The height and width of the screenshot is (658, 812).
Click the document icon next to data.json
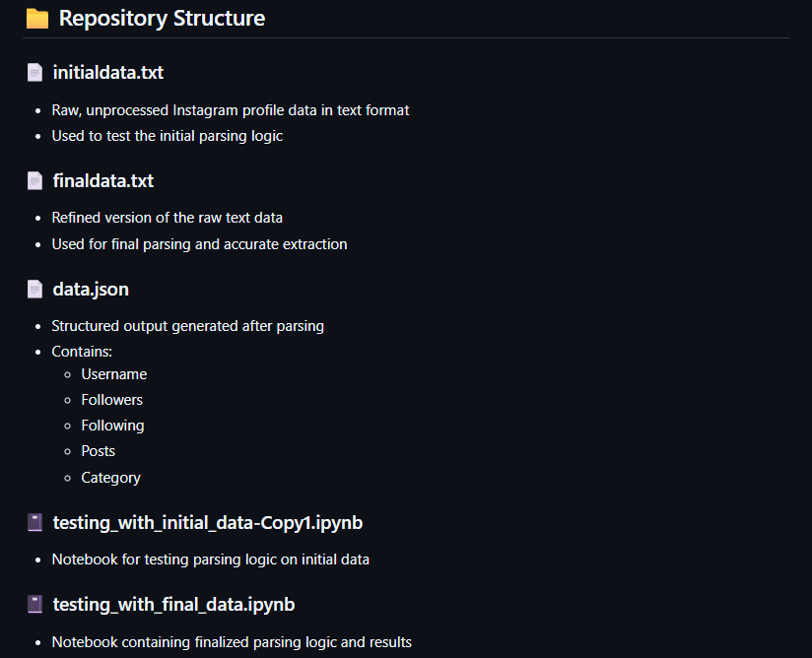coord(35,290)
